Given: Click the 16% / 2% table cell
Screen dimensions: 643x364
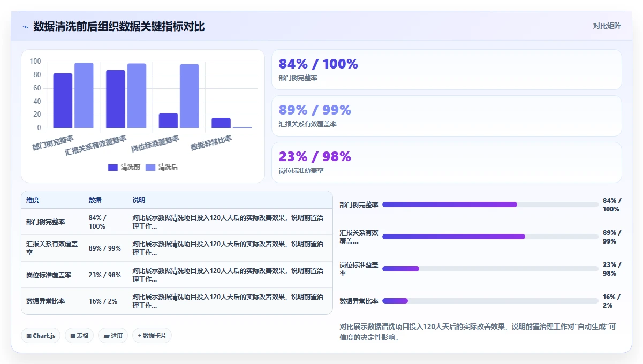Looking at the screenshot, I should 105,301.
